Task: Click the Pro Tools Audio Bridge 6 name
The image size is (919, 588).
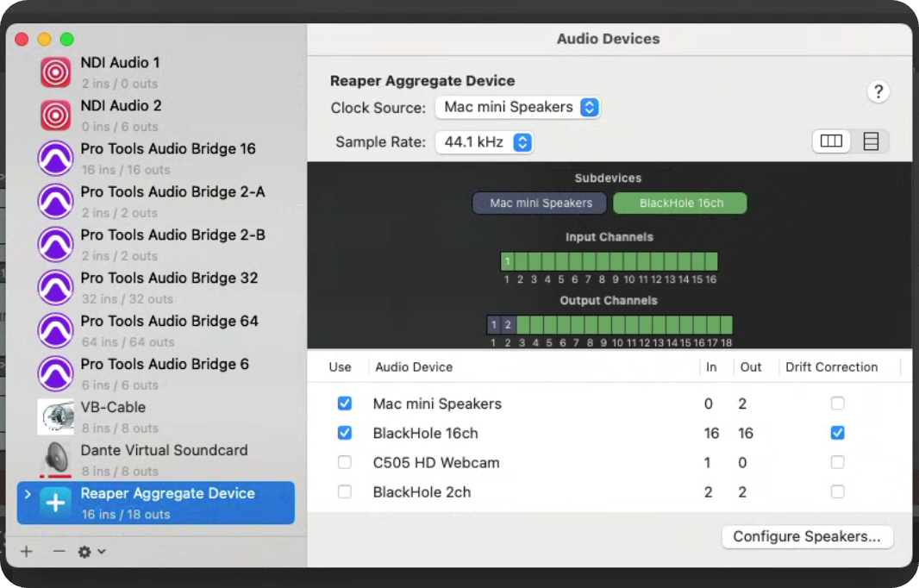Action: (165, 365)
